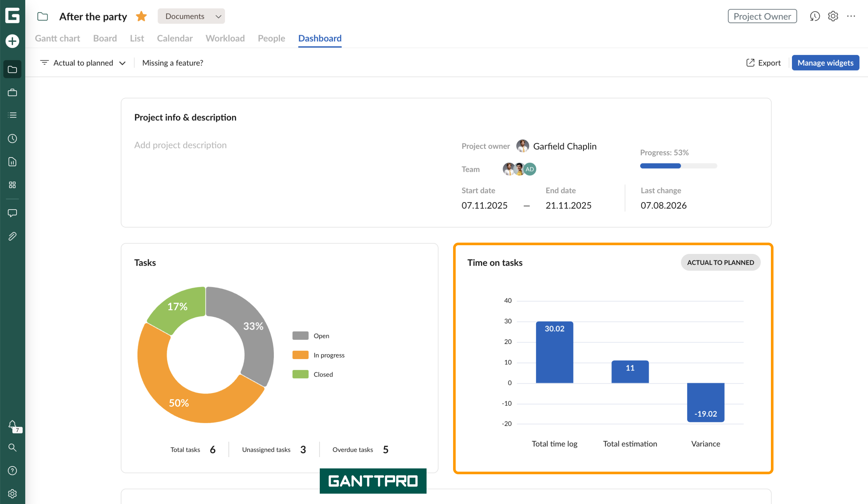Open the project history clock icon
Screen dimensions: 868x504
(815, 16)
